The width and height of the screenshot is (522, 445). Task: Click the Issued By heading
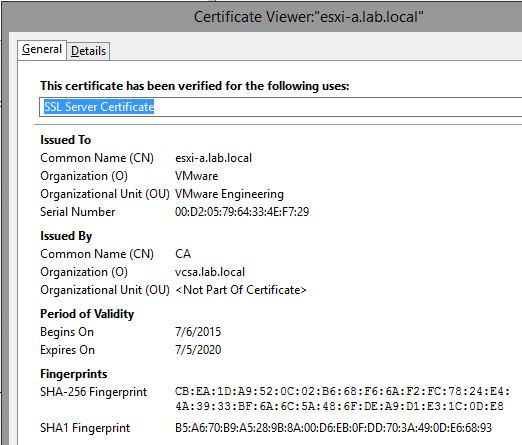coord(66,236)
